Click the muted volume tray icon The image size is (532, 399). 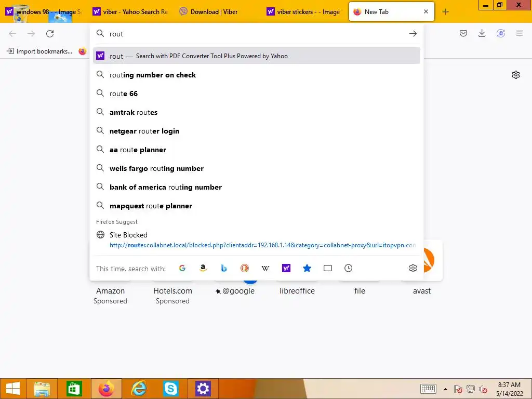[x=483, y=389]
